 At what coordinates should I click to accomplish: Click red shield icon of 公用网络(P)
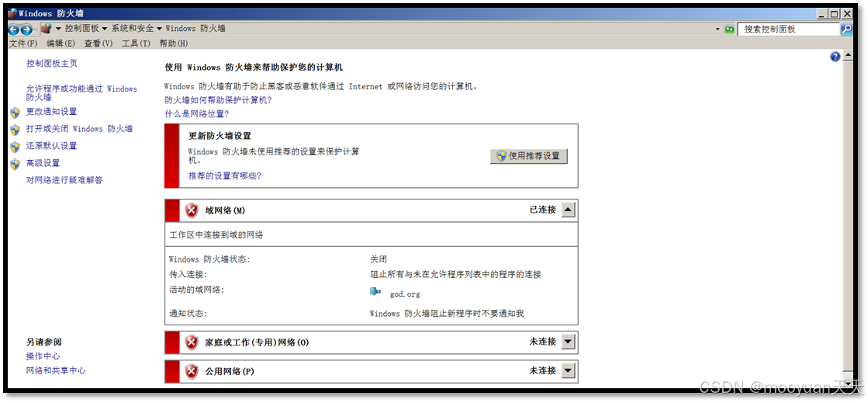click(192, 371)
